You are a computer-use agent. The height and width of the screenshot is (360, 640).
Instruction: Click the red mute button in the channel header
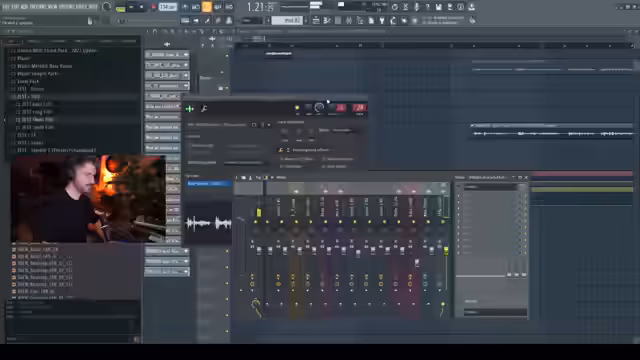pyautogui.click(x=341, y=108)
